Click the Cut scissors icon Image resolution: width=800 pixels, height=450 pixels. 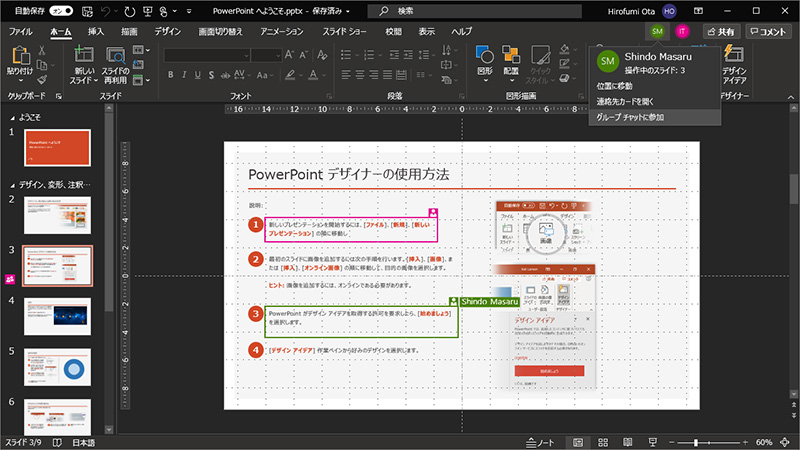[x=42, y=50]
